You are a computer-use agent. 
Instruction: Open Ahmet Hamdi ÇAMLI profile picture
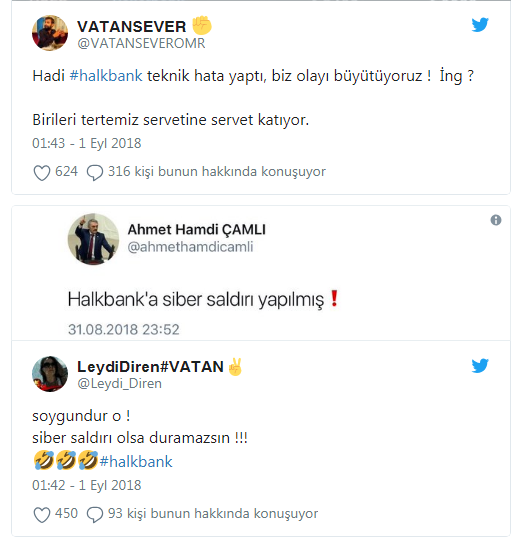(x=93, y=239)
